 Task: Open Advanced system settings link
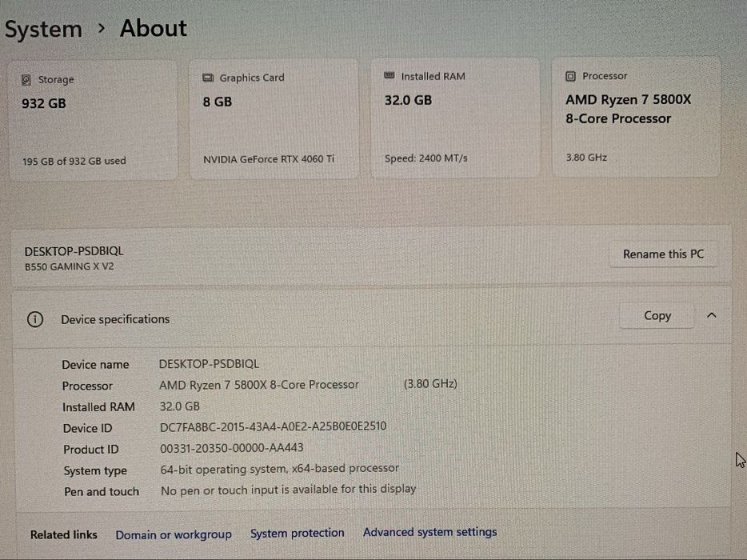click(x=429, y=532)
